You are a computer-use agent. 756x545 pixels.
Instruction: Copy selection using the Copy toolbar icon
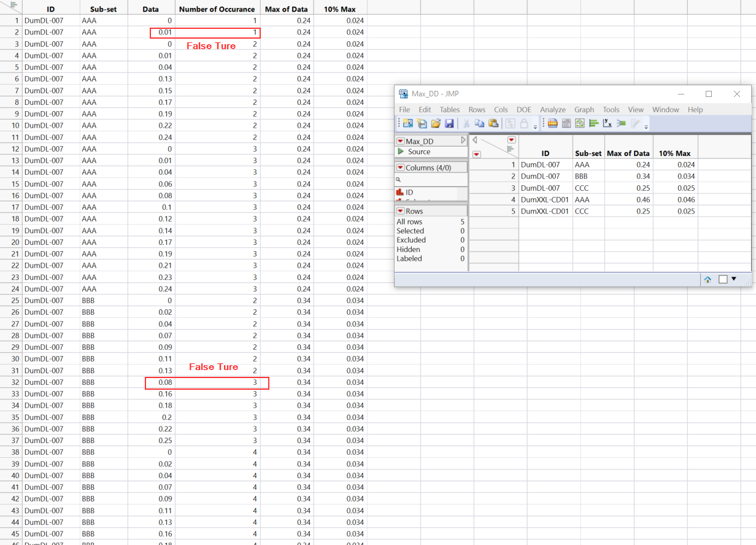click(479, 123)
